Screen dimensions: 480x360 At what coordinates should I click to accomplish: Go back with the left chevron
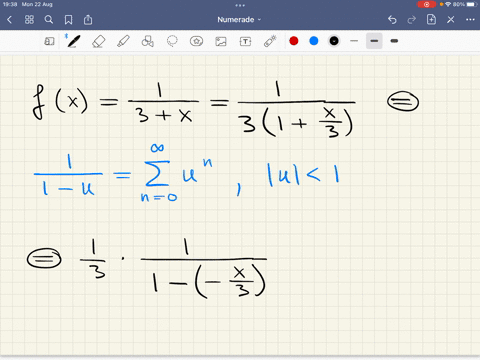pyautogui.click(x=9, y=20)
